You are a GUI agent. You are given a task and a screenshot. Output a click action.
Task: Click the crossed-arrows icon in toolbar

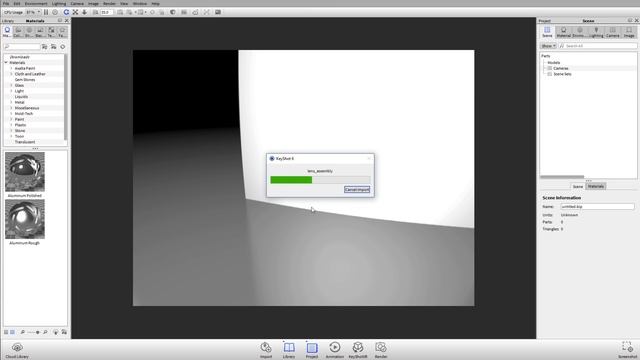click(x=75, y=12)
